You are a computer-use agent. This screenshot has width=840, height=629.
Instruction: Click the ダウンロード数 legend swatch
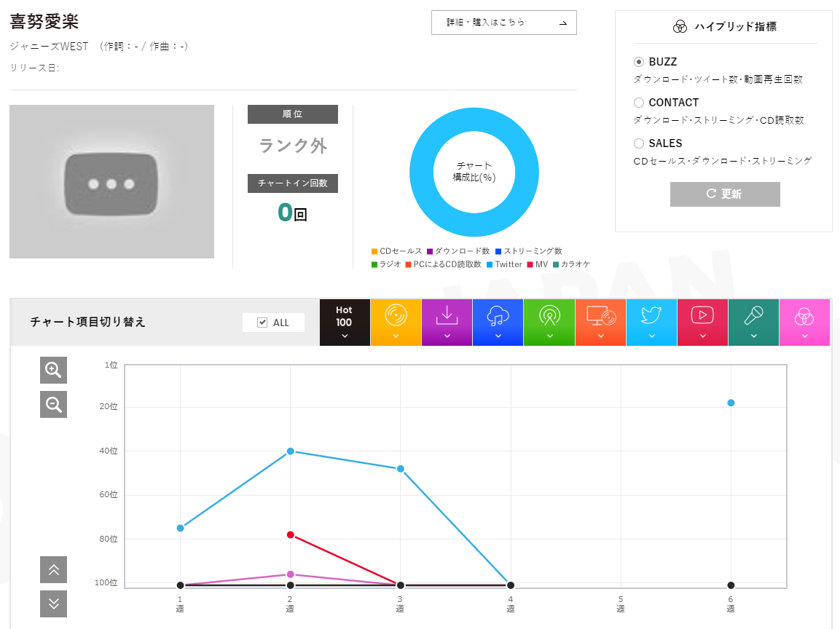pos(430,251)
